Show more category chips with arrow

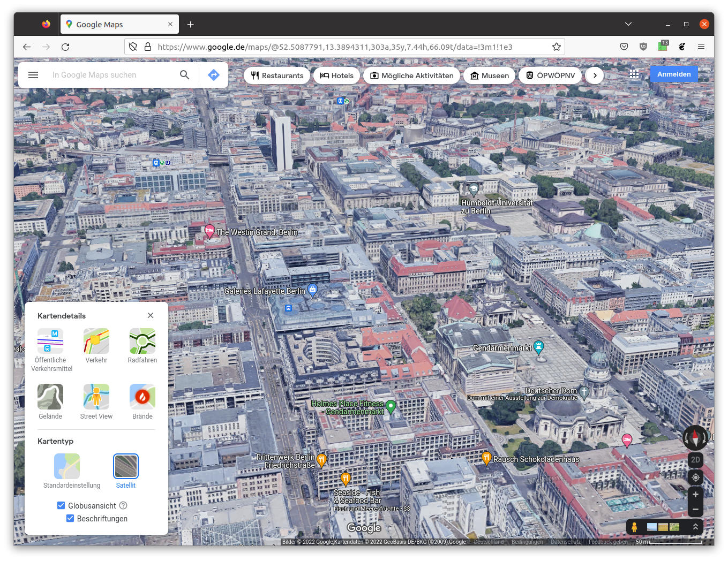(x=595, y=75)
